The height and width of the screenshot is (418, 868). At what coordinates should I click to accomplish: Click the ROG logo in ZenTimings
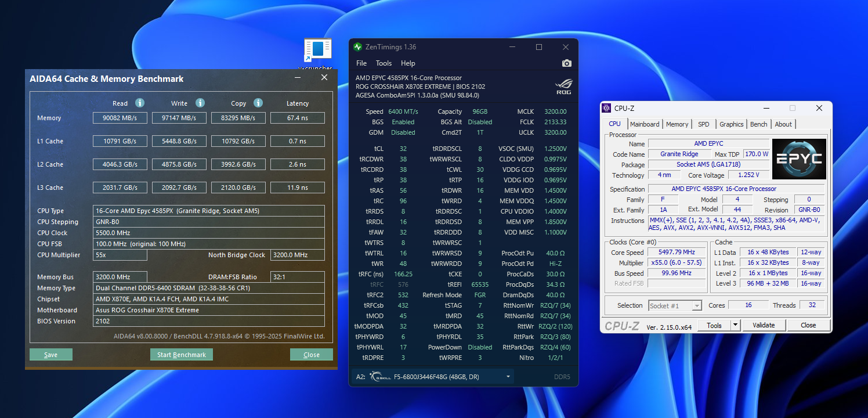coord(564,86)
